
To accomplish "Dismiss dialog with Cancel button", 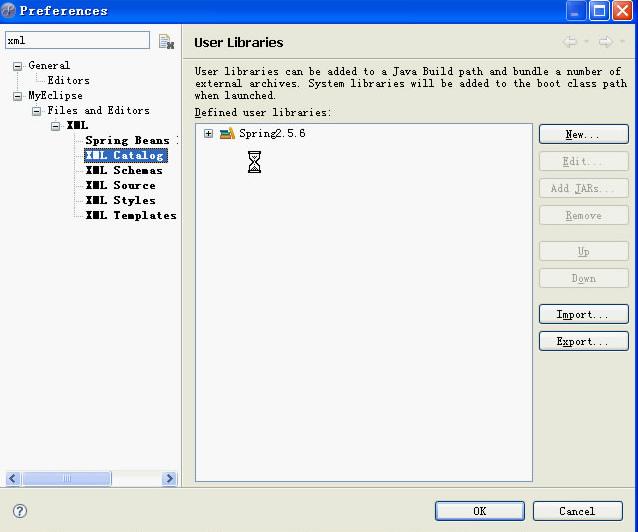I will coord(577,511).
